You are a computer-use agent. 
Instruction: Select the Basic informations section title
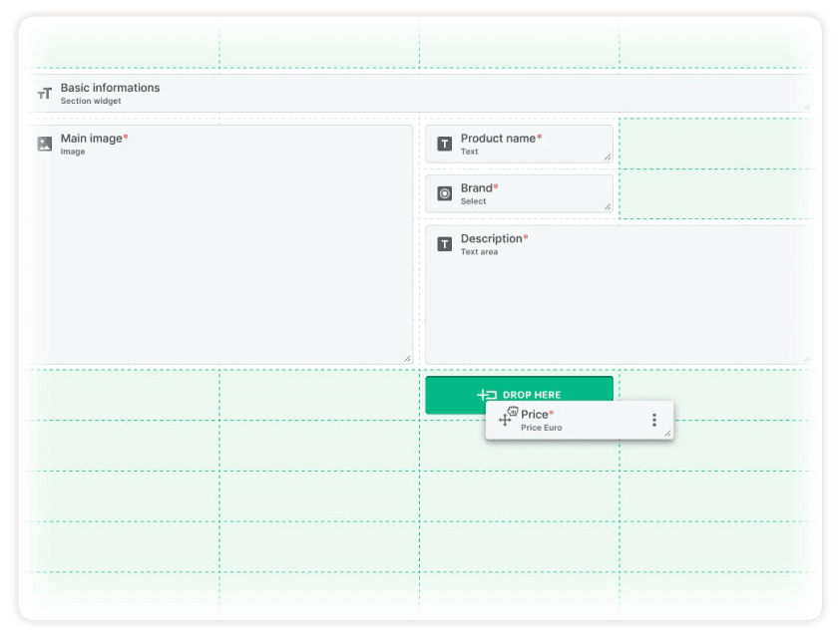pyautogui.click(x=110, y=88)
